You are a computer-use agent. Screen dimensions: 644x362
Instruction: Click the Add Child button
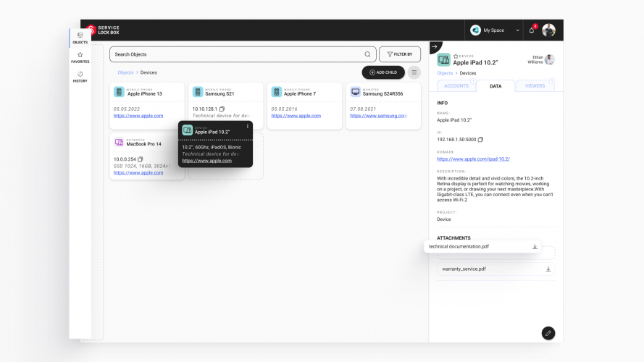383,72
